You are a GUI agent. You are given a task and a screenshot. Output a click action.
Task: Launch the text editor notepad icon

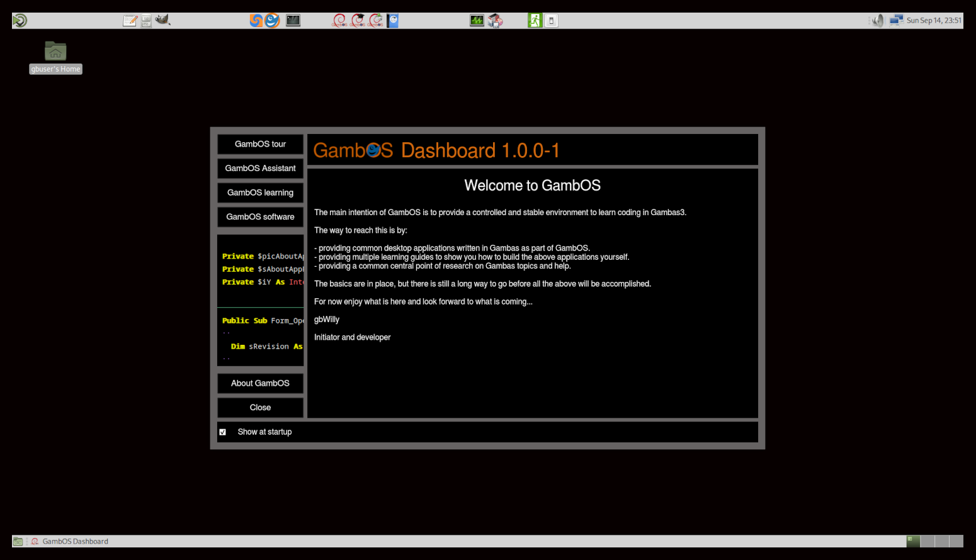[x=130, y=21]
